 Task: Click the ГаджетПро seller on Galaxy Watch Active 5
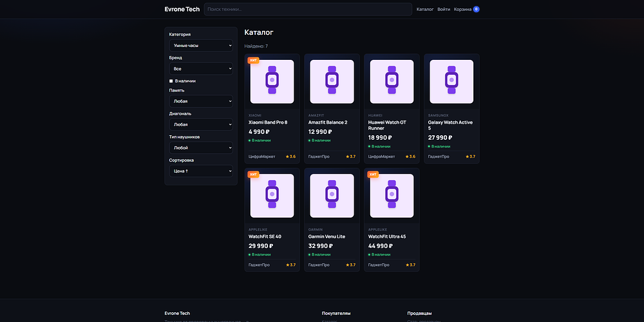(x=438, y=156)
